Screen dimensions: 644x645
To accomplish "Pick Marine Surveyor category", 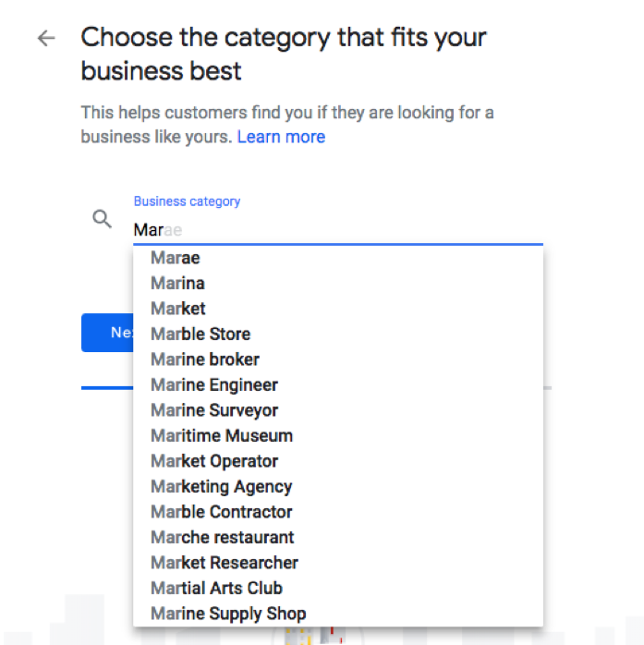I will (214, 410).
